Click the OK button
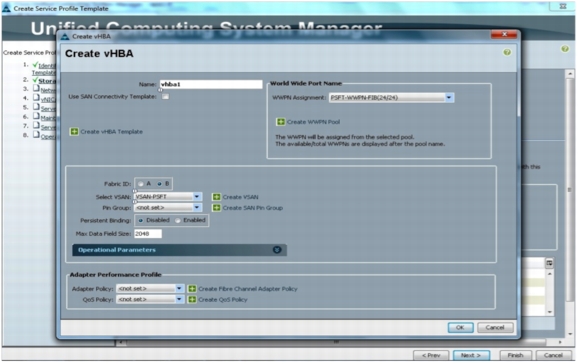The height and width of the screenshot is (364, 578). pyautogui.click(x=460, y=327)
